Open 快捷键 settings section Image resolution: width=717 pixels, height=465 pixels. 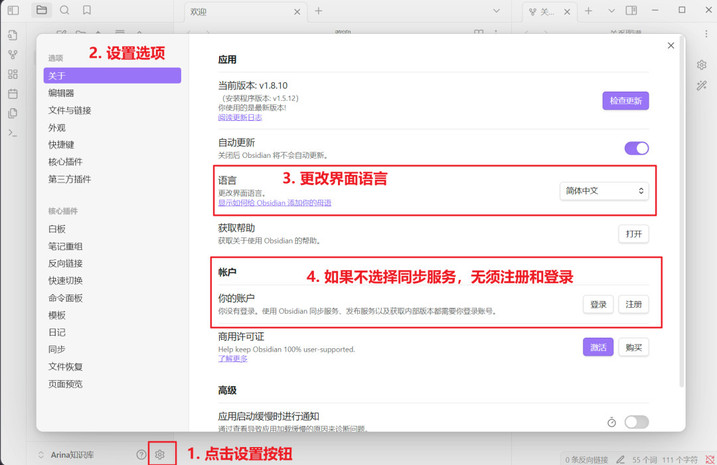click(x=61, y=144)
